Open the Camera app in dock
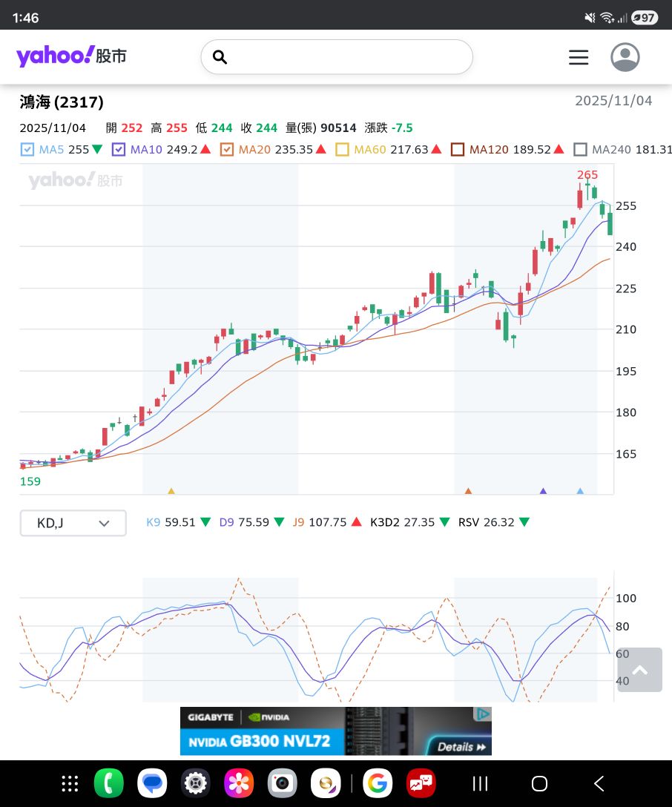The width and height of the screenshot is (672, 807). (282, 783)
